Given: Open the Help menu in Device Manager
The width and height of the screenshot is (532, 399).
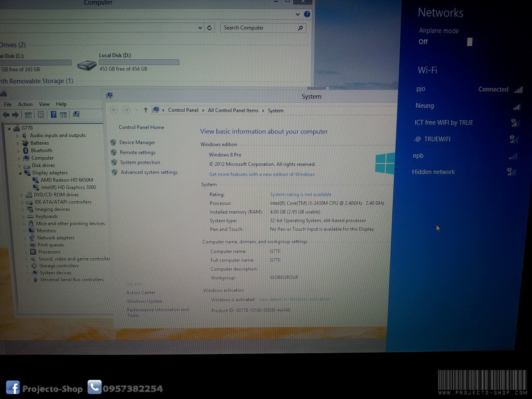Looking at the screenshot, I should click(62, 104).
